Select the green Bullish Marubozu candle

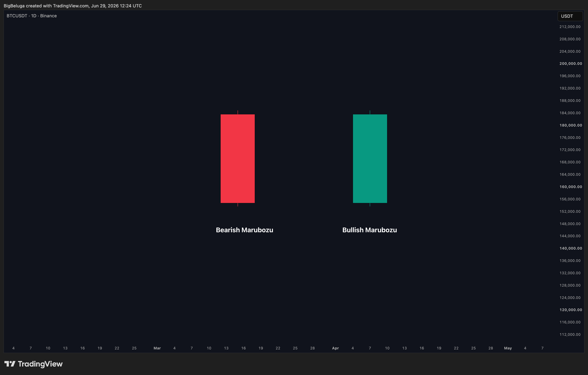pyautogui.click(x=370, y=159)
